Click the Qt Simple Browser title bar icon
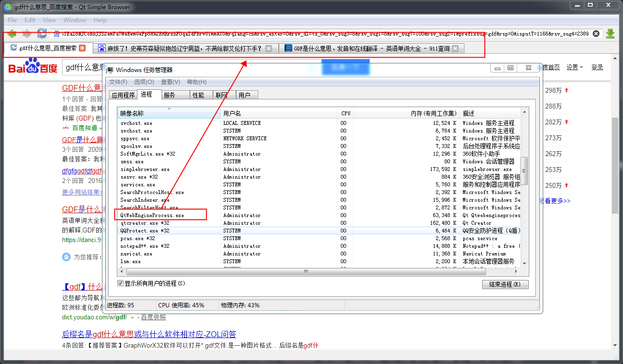 pos(8,7)
